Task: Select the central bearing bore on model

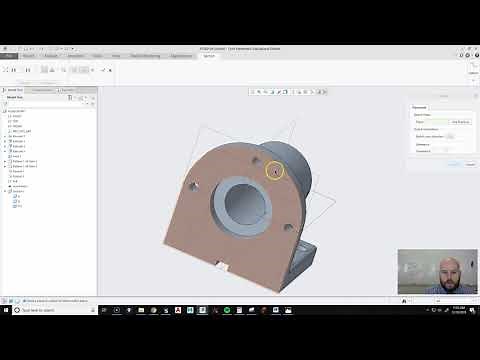Action: coord(245,204)
